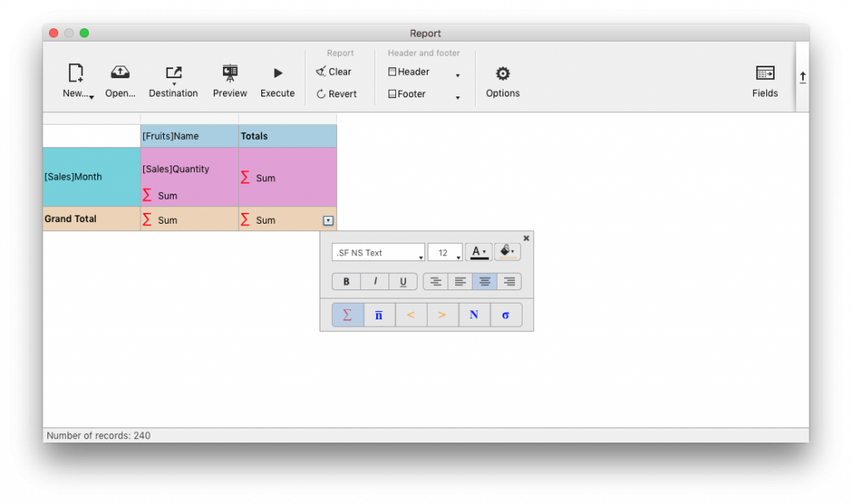Screen dimensions: 852x504
Task: Choose the Average (n̄) statistic function
Action: pos(379,314)
